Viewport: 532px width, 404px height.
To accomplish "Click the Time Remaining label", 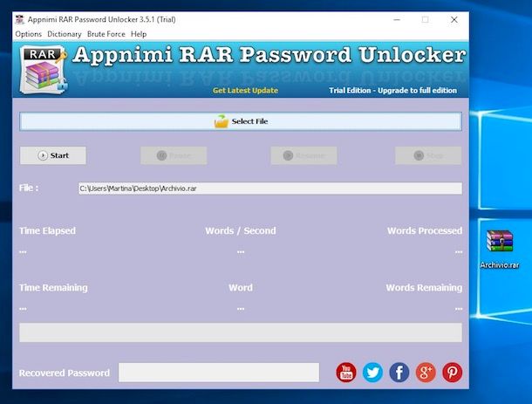I will coord(53,288).
